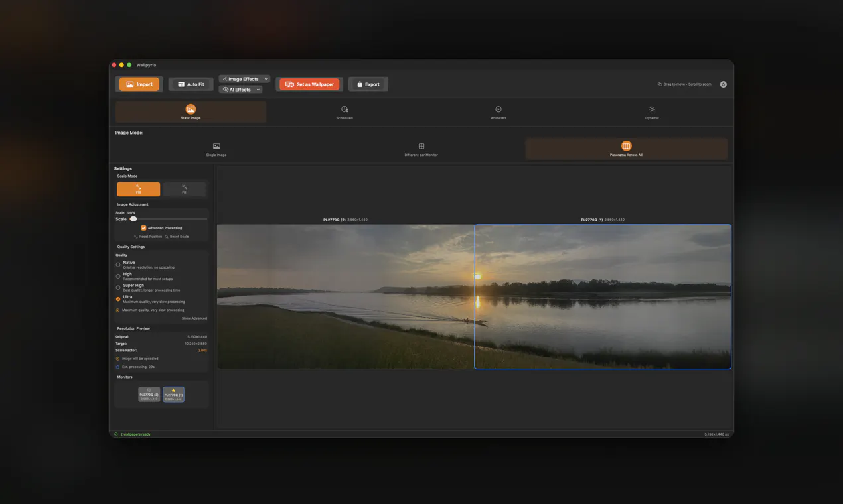The width and height of the screenshot is (843, 504).
Task: Click the Export button
Action: (x=368, y=84)
